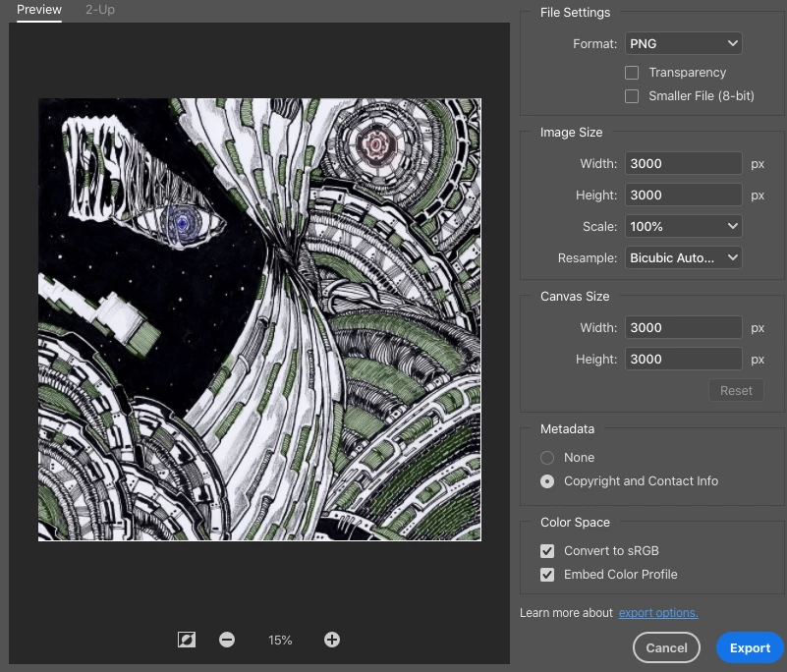The height and width of the screenshot is (672, 787).
Task: Click the Cancel button
Action: 666,647
